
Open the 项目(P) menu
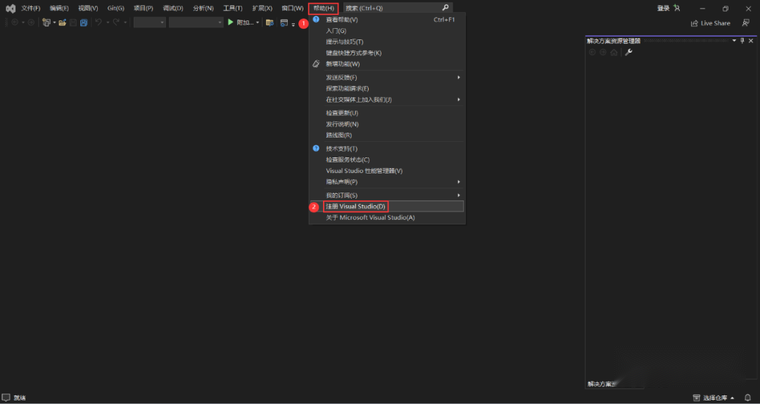143,8
